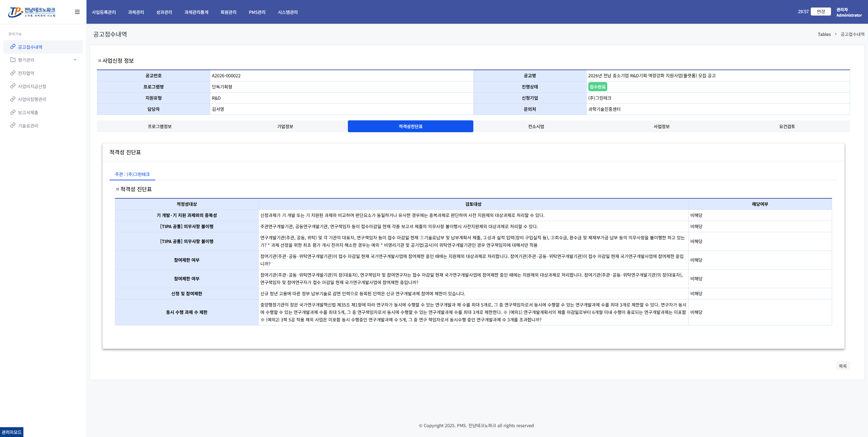Screen dimensions: 868x437
Task: Click the 연장 session extend button
Action: click(x=821, y=12)
